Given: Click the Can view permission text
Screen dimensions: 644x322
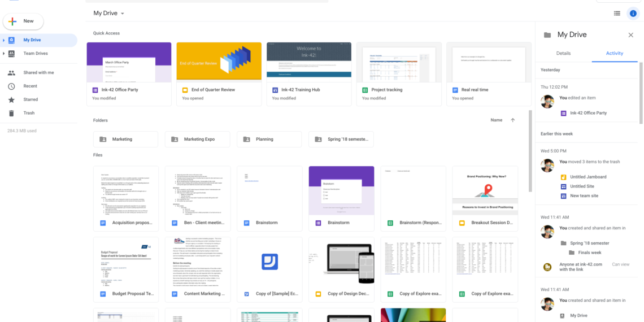Looking at the screenshot, I should pyautogui.click(x=621, y=264).
